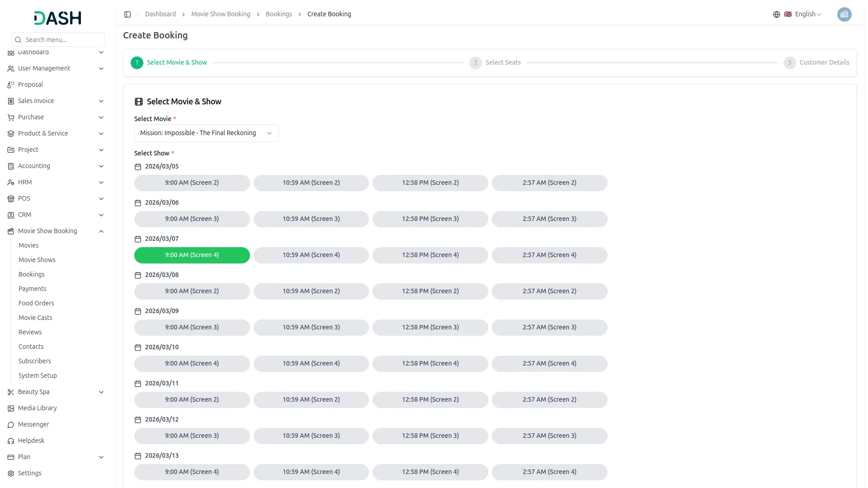Click inside the Search menu field
Screen dimensions: 868x488
tap(57, 39)
